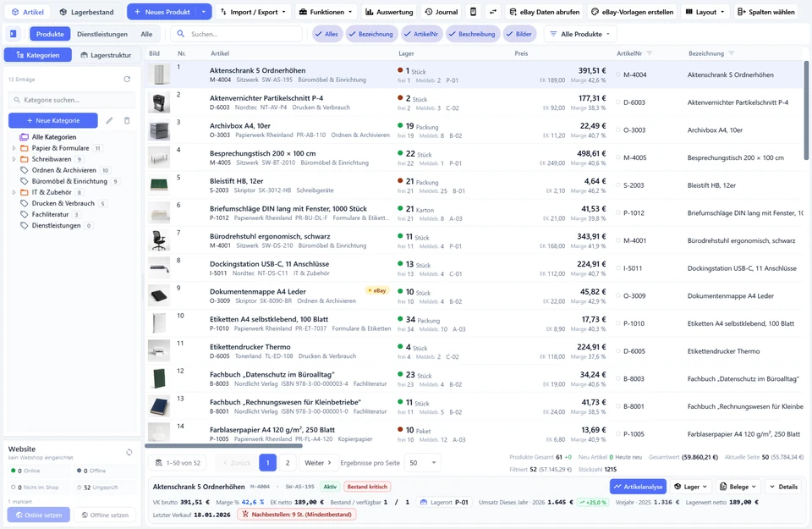Viewport: 812px width, 529px height.
Task: Open the Neues Produkt dropdown arrow
Action: click(204, 12)
